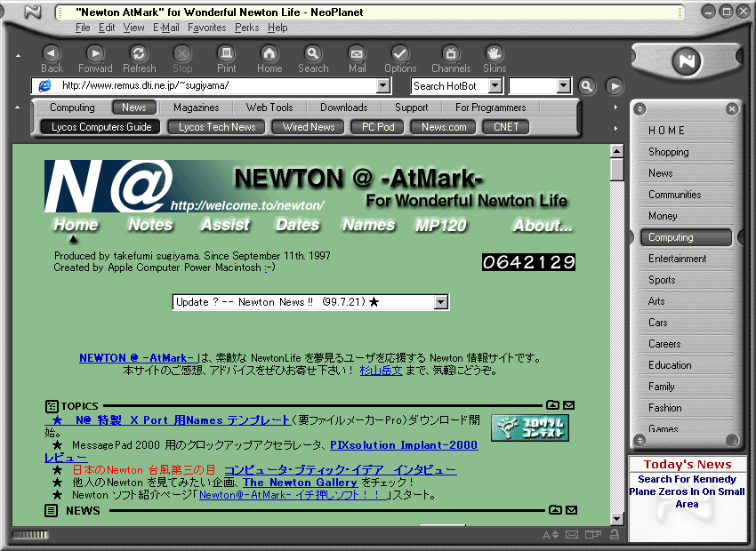Open The Newton Gallery link

click(x=300, y=482)
